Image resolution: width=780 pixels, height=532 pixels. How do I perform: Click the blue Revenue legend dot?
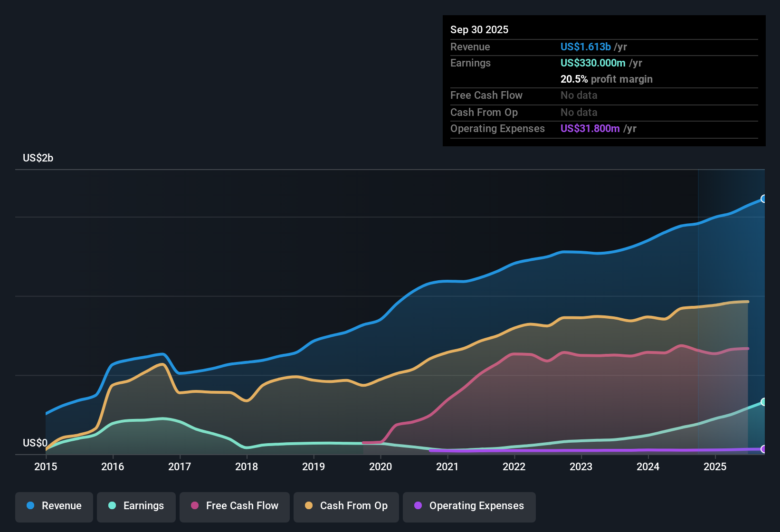30,506
